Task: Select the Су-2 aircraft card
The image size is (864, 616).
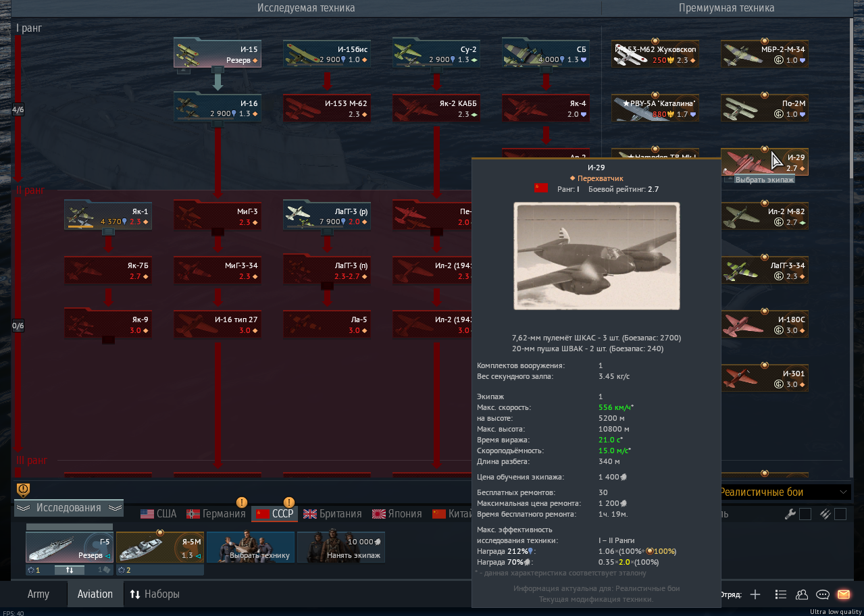Action: [436, 54]
